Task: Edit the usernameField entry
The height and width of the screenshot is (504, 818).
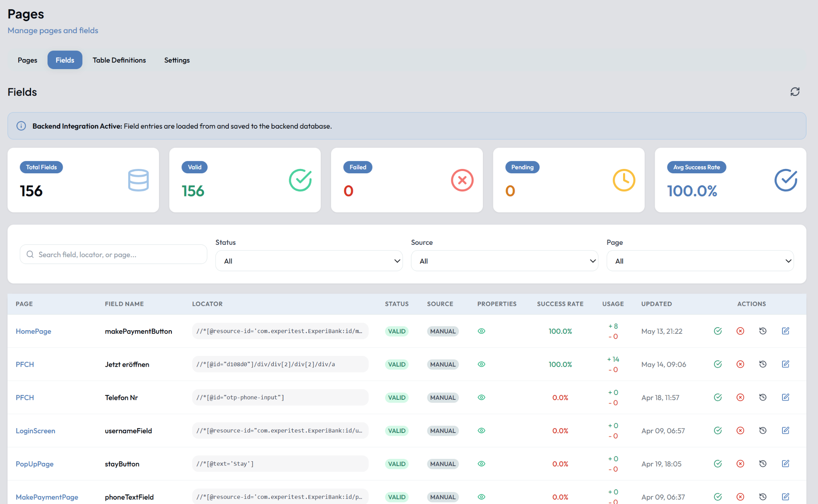Action: coord(785,431)
